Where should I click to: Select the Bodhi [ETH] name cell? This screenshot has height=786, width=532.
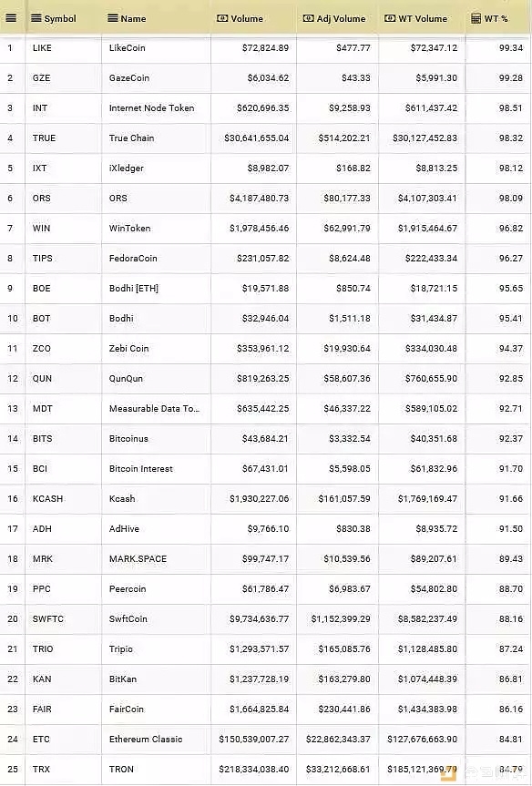coord(133,288)
